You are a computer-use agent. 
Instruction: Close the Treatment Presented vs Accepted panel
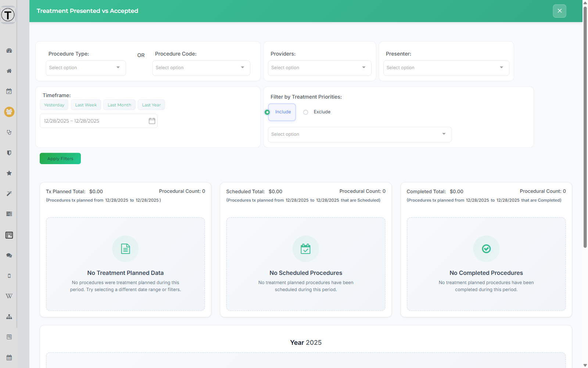(x=560, y=11)
